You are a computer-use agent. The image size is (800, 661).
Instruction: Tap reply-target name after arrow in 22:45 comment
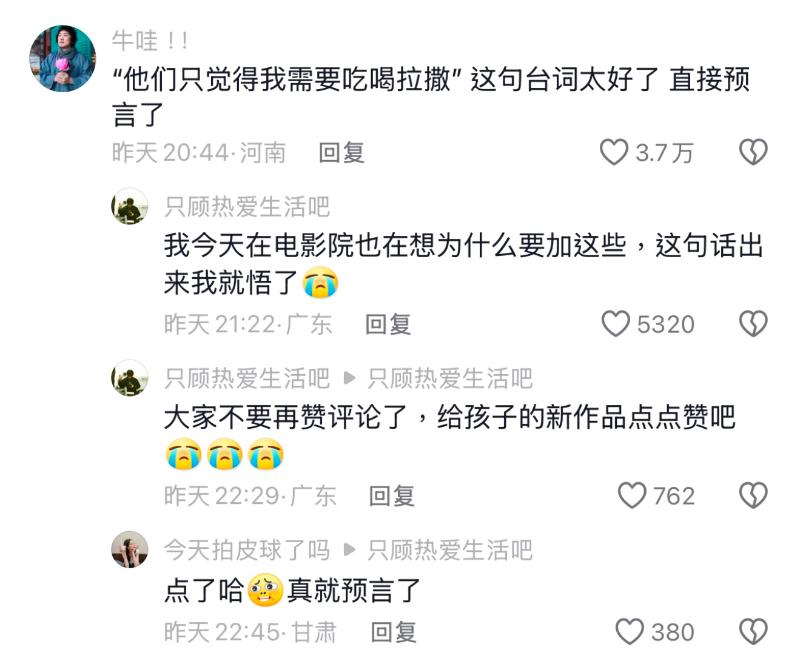point(450,550)
